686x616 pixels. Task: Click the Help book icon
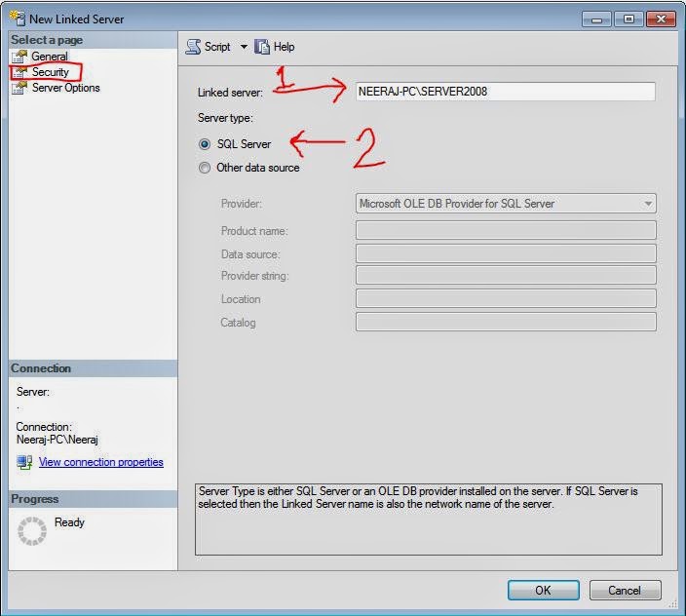point(262,47)
